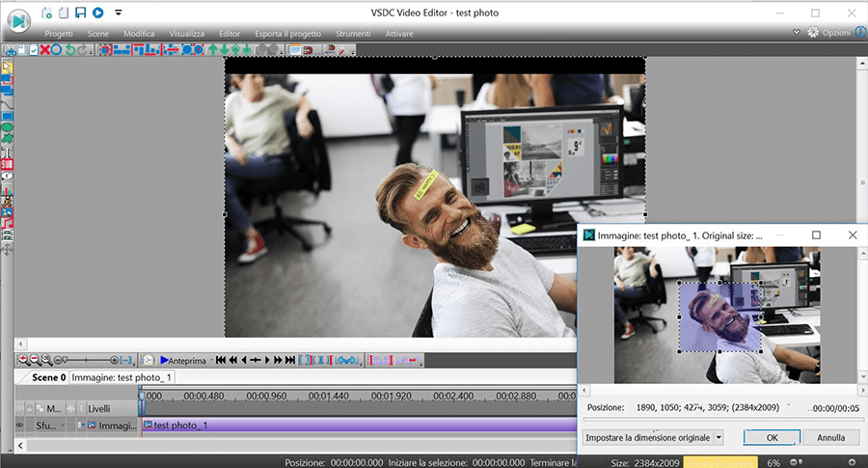Viewport: 868px width, 468px height.
Task: Click OK in the crop dialog
Action: 772,437
